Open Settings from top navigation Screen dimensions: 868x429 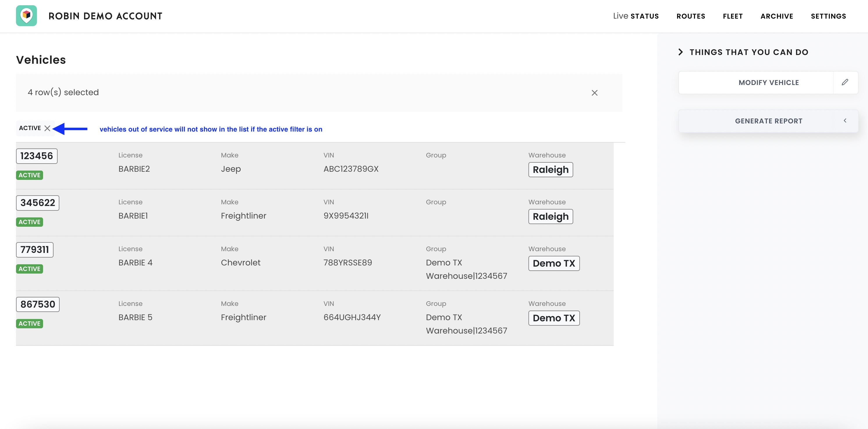[828, 16]
